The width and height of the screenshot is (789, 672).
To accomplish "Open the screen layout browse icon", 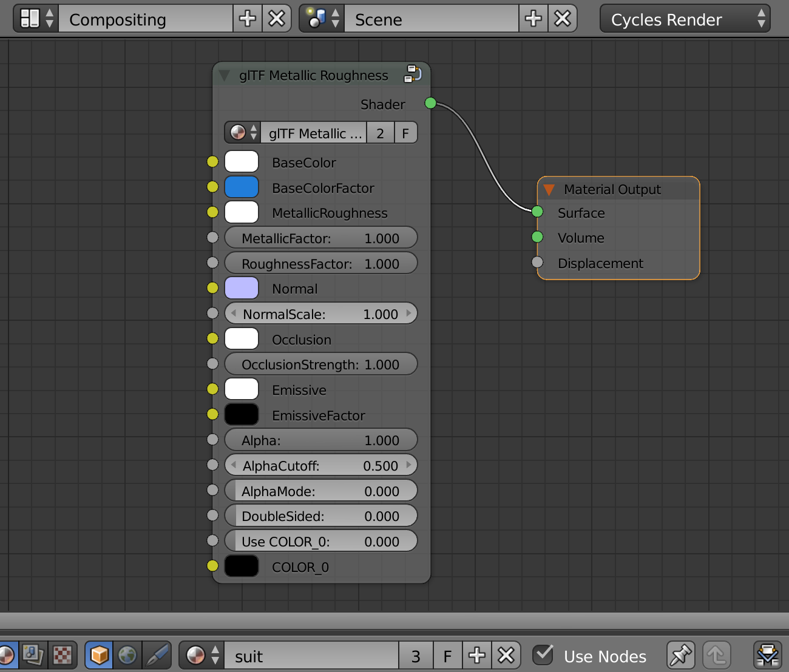I will tap(36, 19).
